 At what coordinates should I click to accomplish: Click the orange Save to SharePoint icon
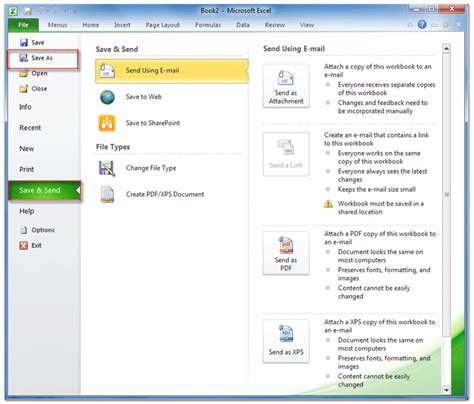pyautogui.click(x=107, y=123)
